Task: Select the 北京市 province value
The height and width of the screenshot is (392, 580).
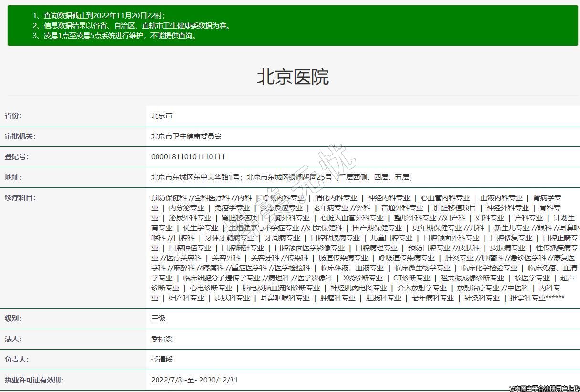Action: [162, 116]
